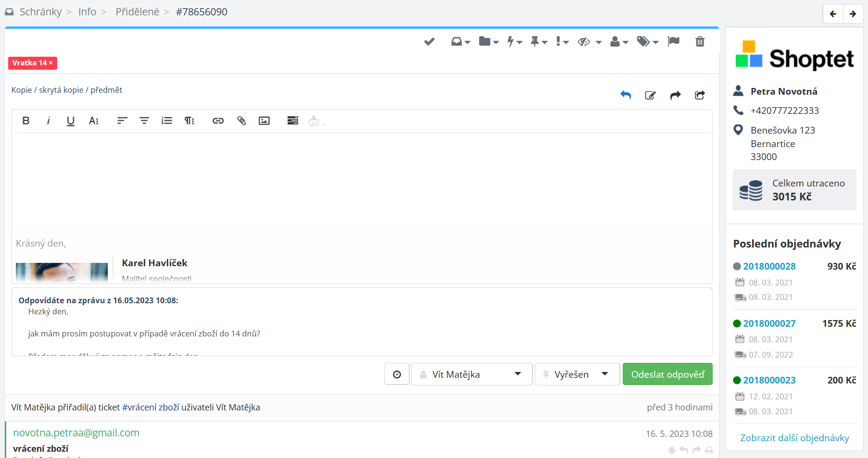Viewport: 868px width, 458px height.
Task: Open font size options in editor
Action: [x=94, y=121]
